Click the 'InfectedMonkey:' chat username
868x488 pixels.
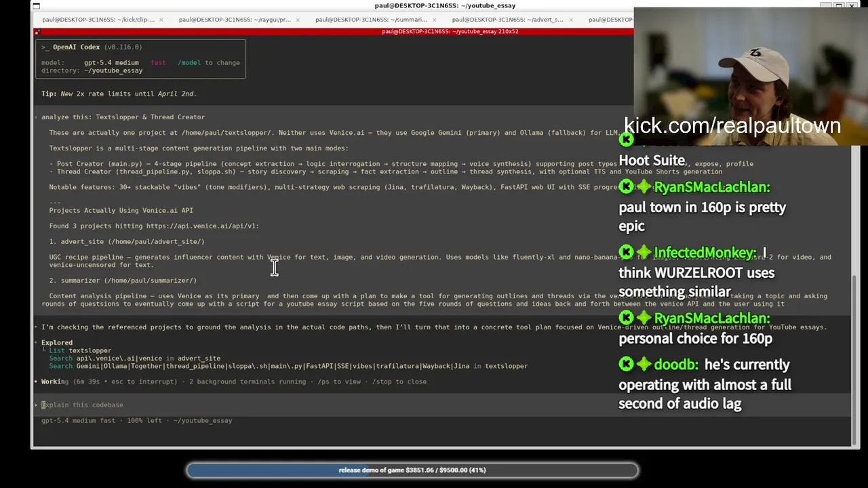click(705, 252)
